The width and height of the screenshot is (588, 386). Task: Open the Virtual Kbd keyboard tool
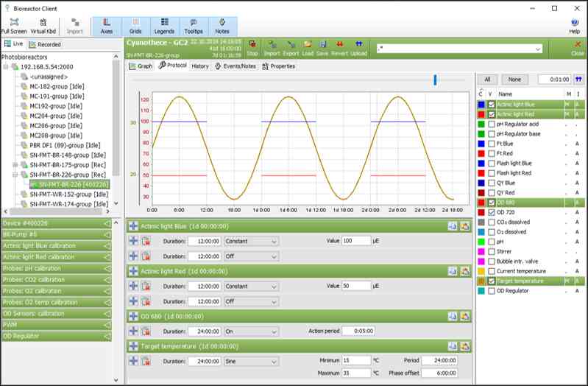pyautogui.click(x=43, y=25)
